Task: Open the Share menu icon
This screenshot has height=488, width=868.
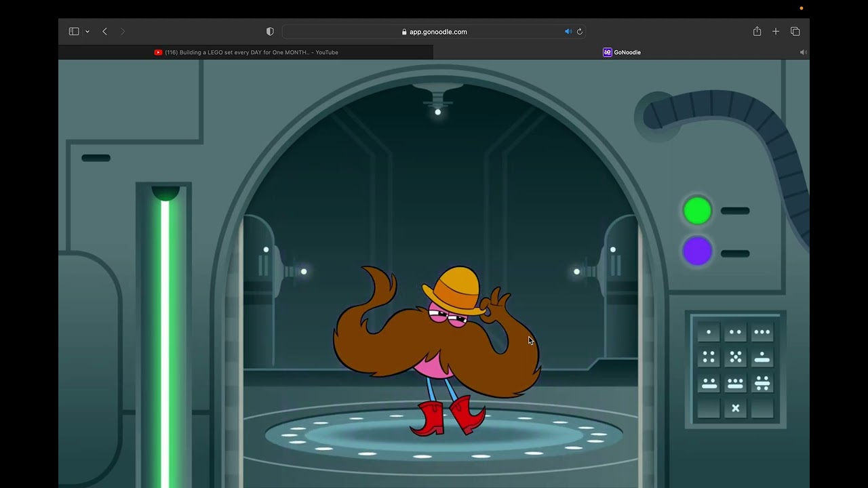Action: (757, 31)
